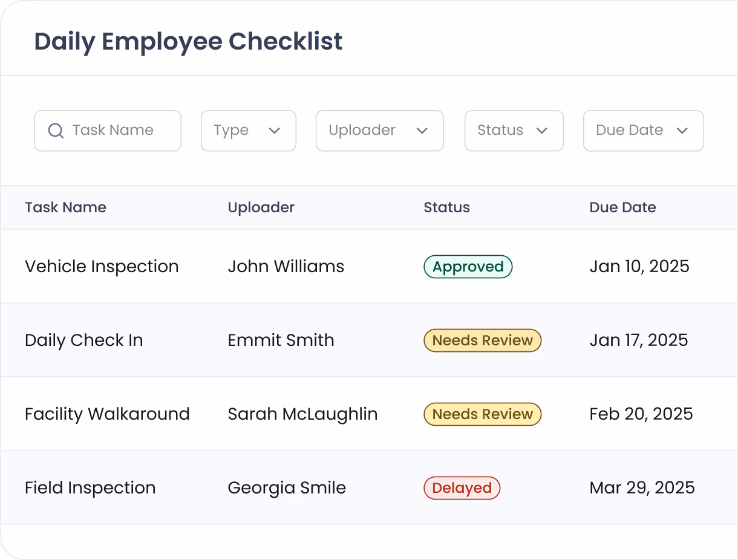Click on uploader Sarah McLaughlin

(x=302, y=414)
